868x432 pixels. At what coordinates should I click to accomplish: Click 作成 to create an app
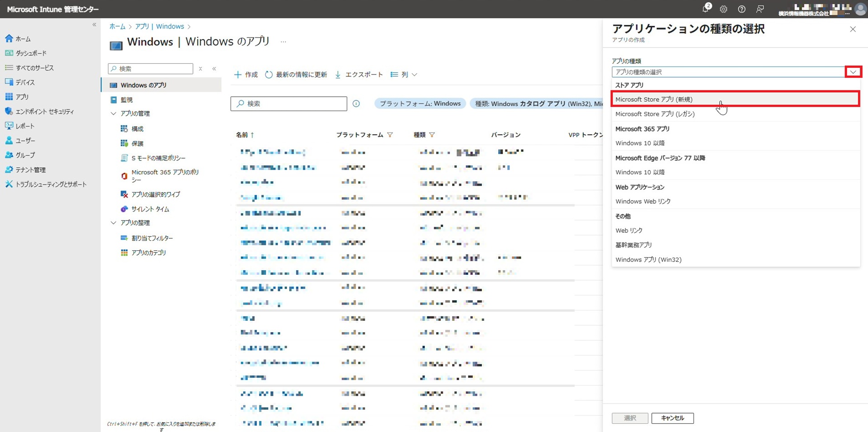246,75
